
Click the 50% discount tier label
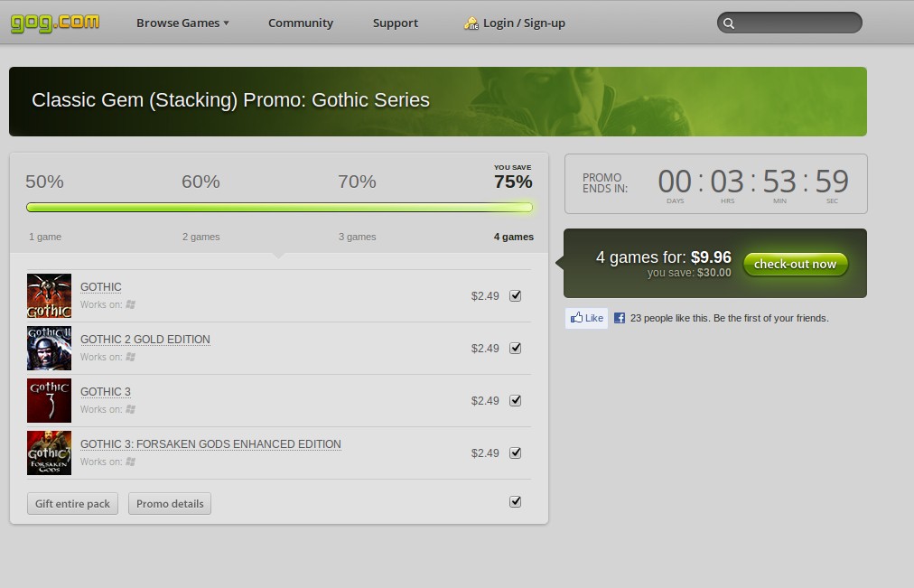[44, 182]
